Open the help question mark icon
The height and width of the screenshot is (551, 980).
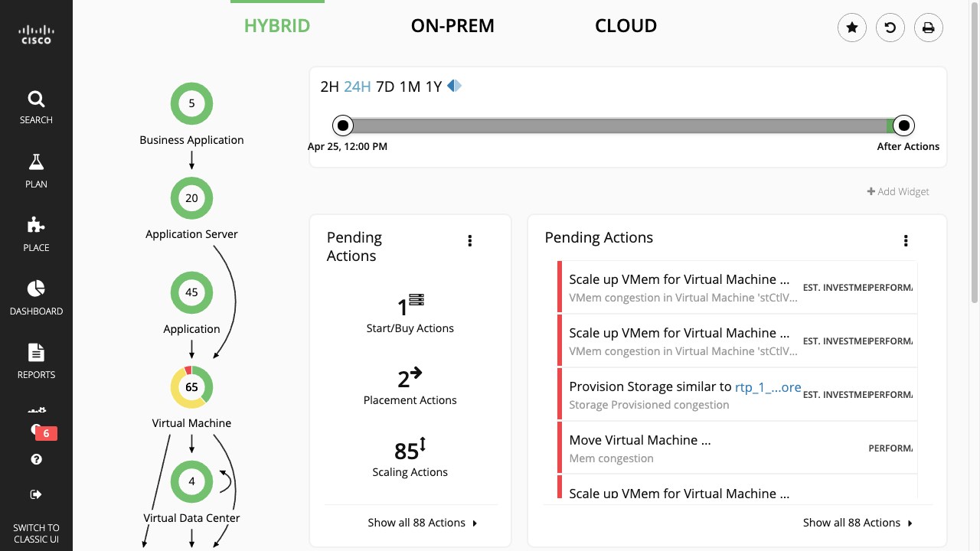click(36, 459)
